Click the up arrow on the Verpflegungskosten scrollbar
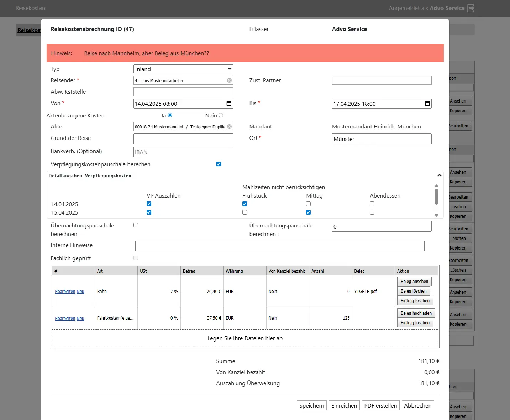The image size is (510, 420). coord(436,185)
